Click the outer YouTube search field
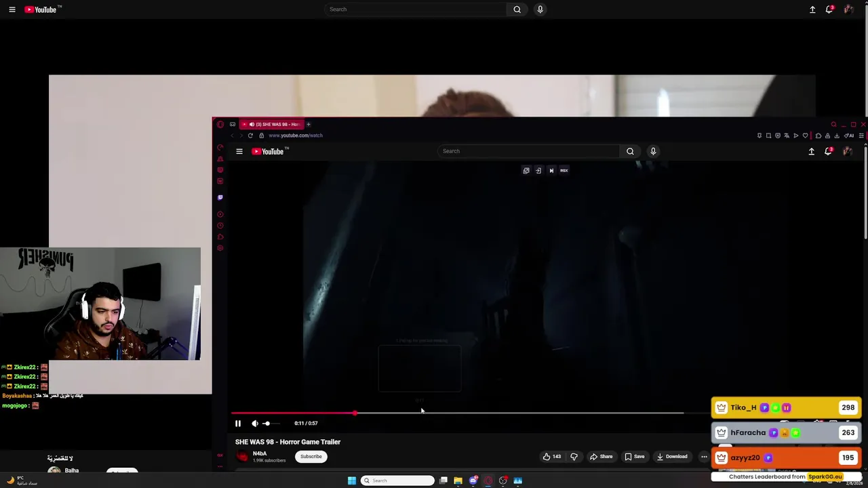Screen dimensions: 868x488 pos(416,9)
